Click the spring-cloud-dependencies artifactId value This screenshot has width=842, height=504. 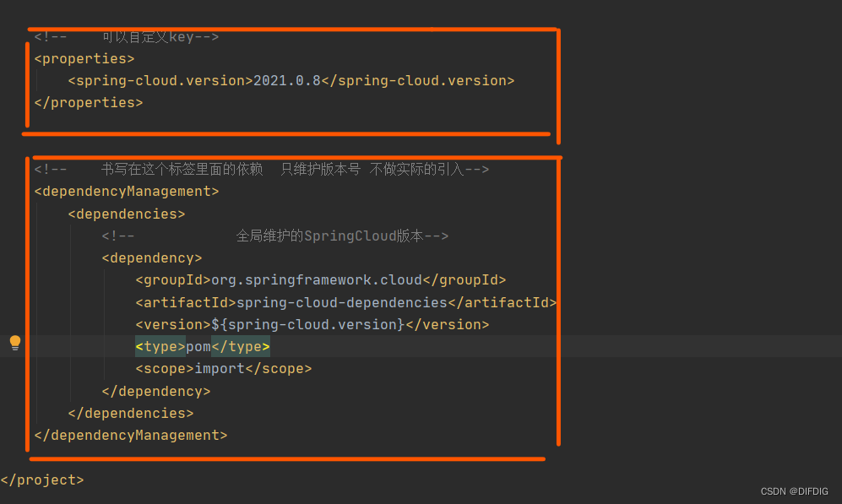coord(341,303)
